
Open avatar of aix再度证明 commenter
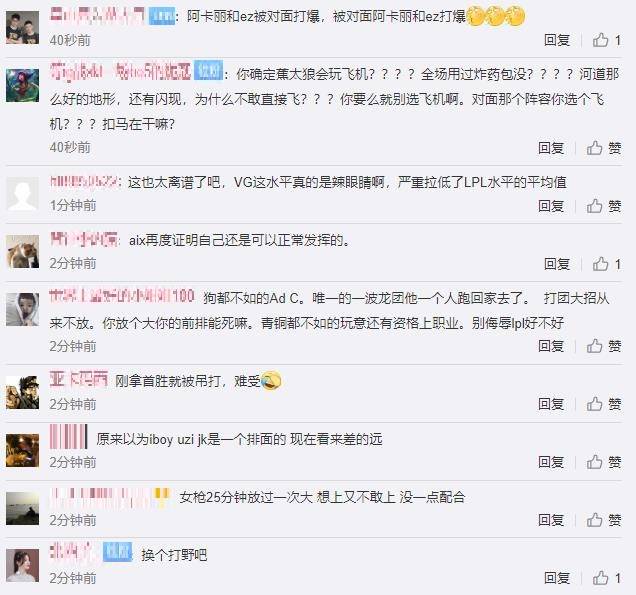point(23,251)
